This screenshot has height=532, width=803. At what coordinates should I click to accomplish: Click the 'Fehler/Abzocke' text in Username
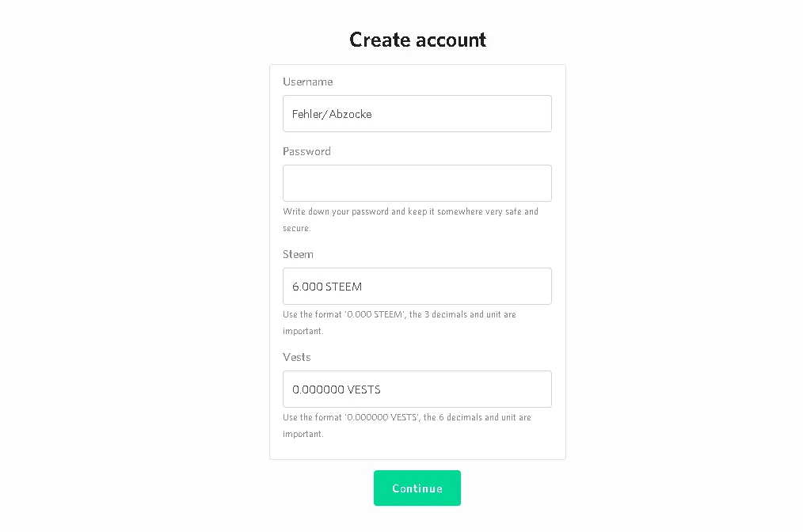pyautogui.click(x=332, y=114)
